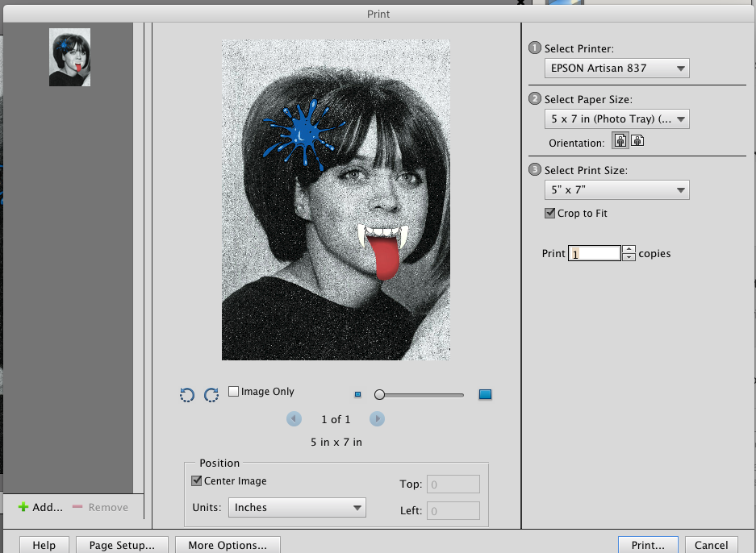The image size is (756, 553).
Task: Click the green plus Add icon
Action: click(23, 507)
